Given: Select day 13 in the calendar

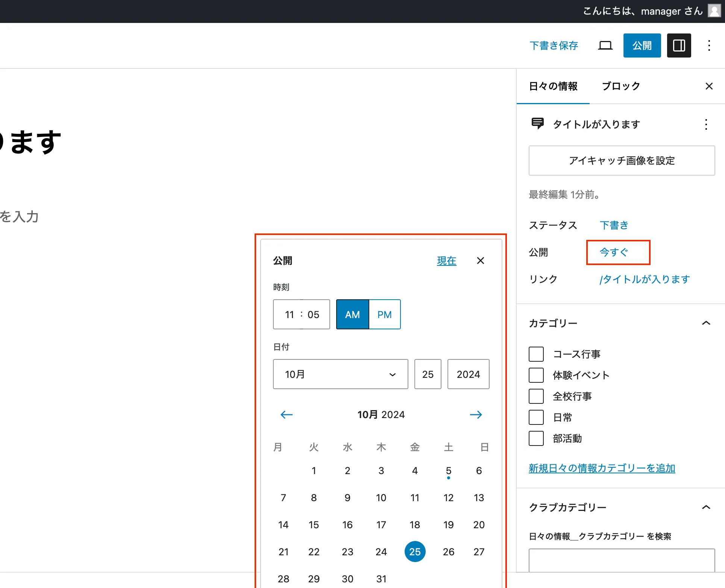Looking at the screenshot, I should coord(479,497).
